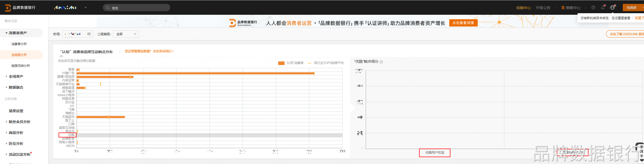Click 您还想看哪些数据？点击告诉我们 link
644x164 pixels.
(x=149, y=51)
